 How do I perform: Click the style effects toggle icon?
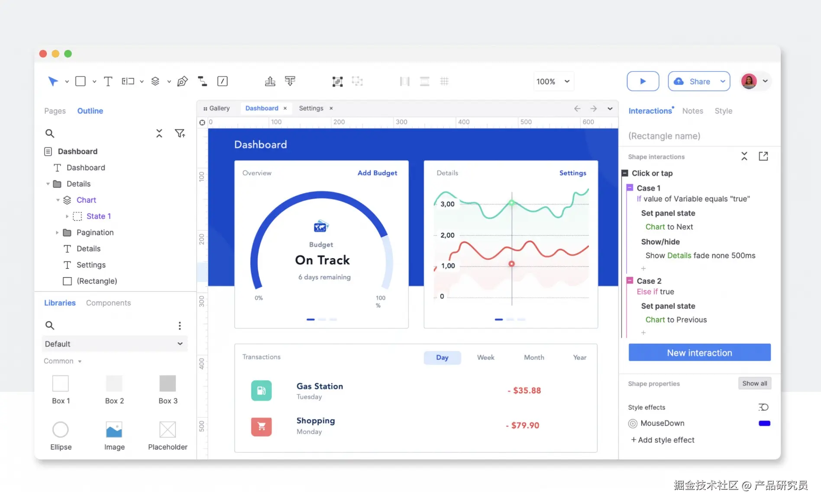tap(763, 407)
